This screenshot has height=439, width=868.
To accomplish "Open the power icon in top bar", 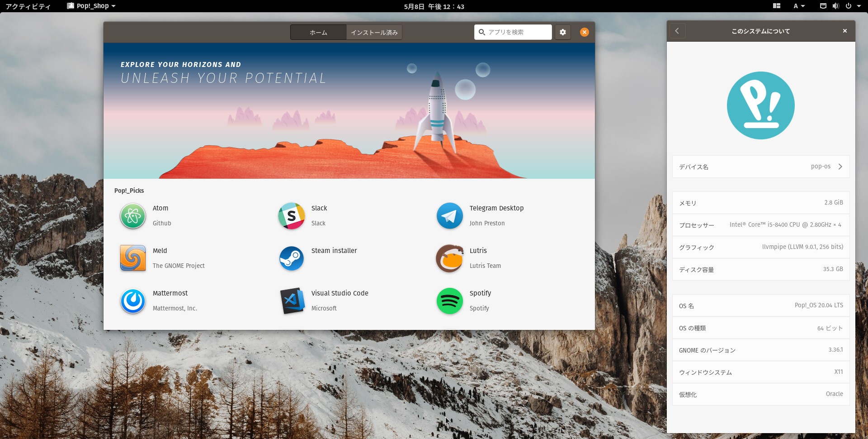I will (849, 6).
